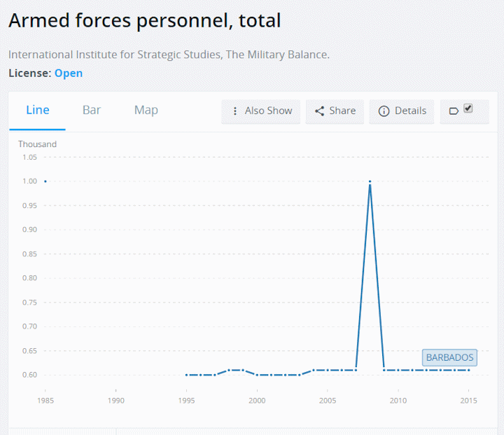The image size is (504, 435).
Task: Open the license link labeled Open
Action: (x=69, y=73)
